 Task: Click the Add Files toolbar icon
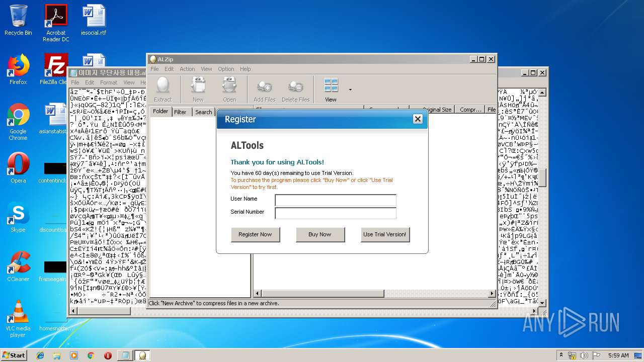tap(265, 90)
